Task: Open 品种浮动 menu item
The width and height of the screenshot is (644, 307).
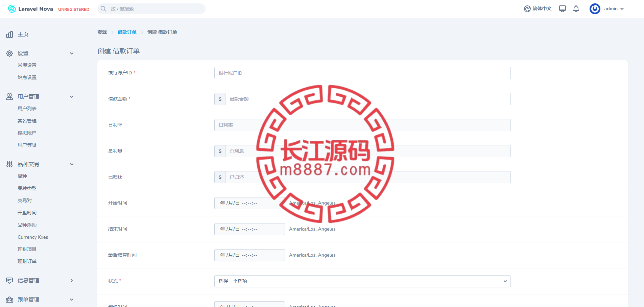Action: [x=27, y=225]
